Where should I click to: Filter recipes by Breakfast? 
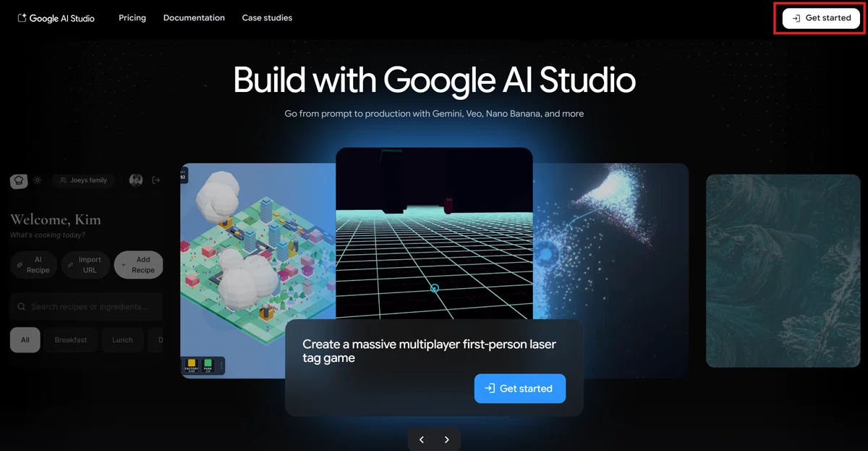point(71,340)
